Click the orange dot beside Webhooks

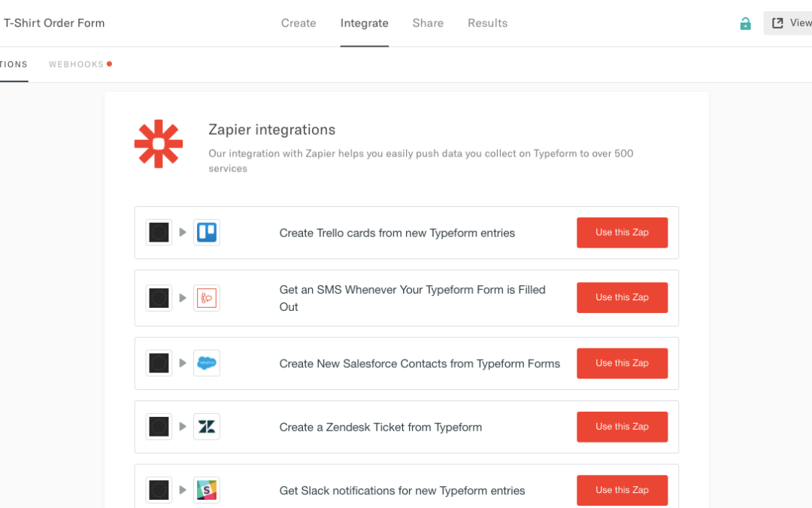109,64
